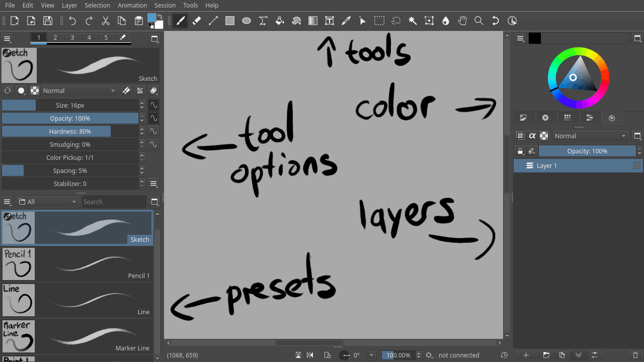Open brush settings hamburger menu
This screenshot has width=644, height=362.
7,38
